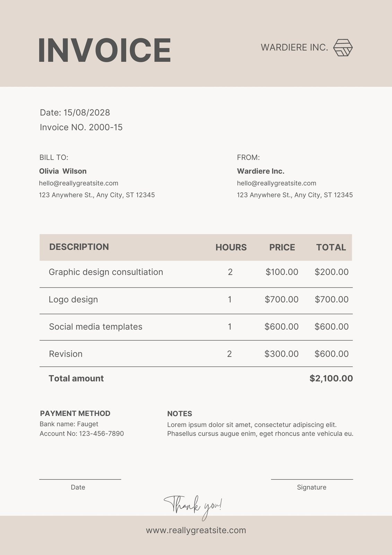Click the Graphic design consultation row description
This screenshot has height=555, width=392.
click(106, 272)
